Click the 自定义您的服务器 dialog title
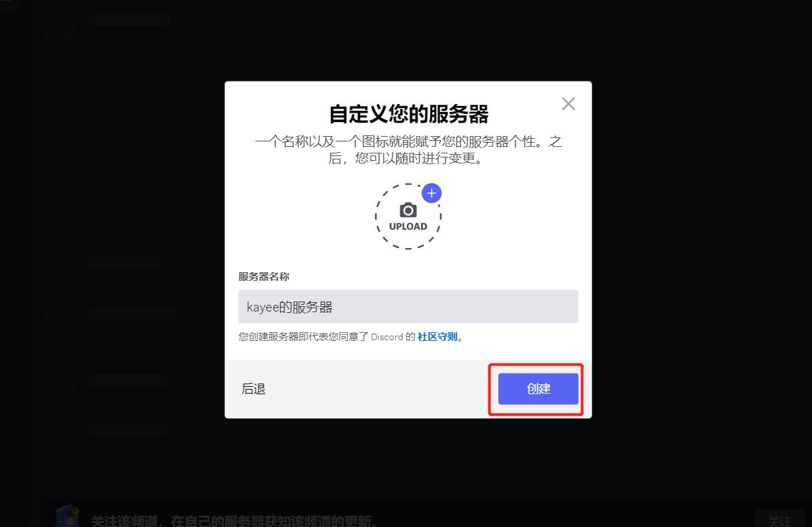This screenshot has height=527, width=812. (x=408, y=114)
